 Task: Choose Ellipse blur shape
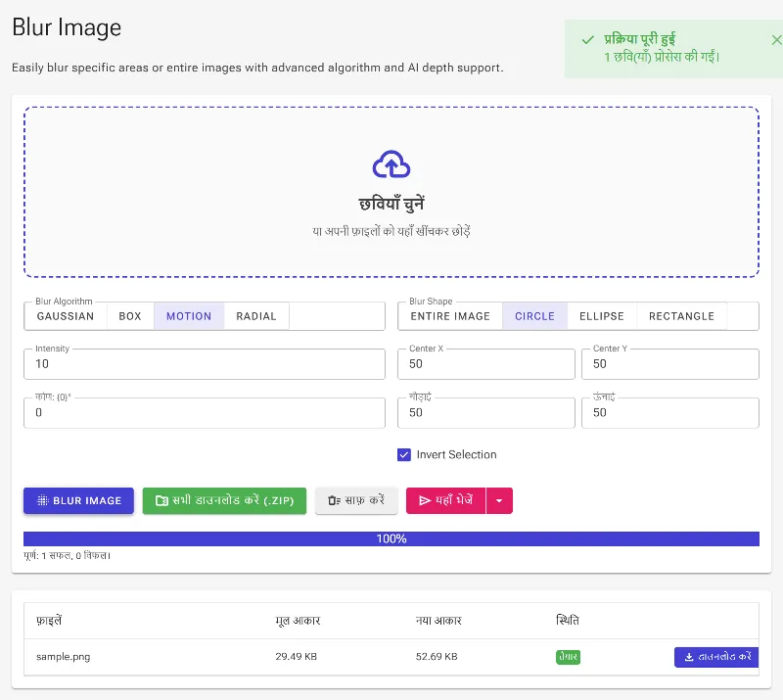(602, 316)
